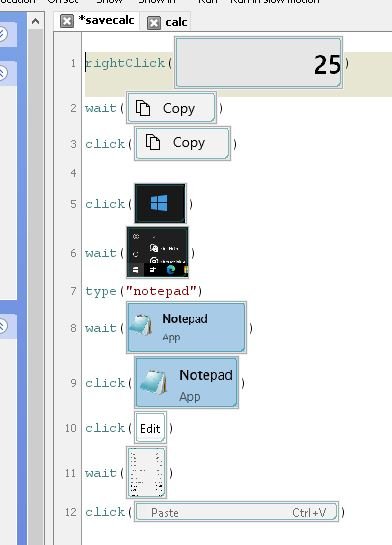Switch to the calc tab
Screen dimensions: 392x545
[x=176, y=23]
